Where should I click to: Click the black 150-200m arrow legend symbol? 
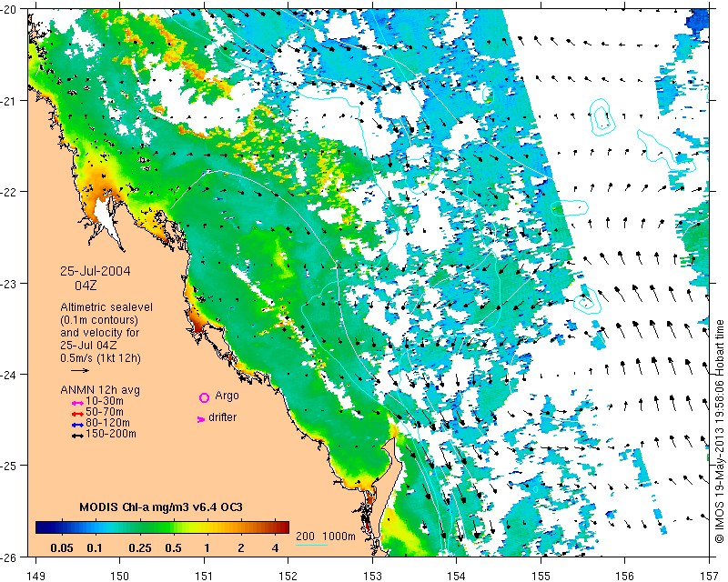77,436
